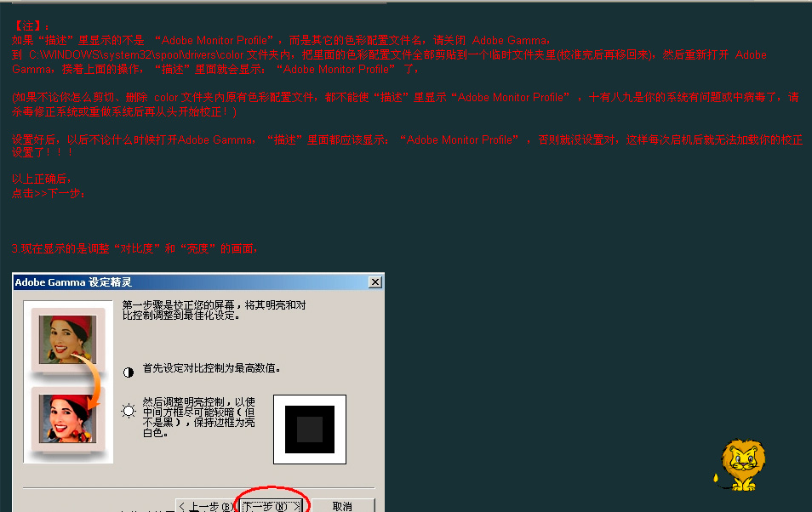The image size is (812, 512).
Task: Click the yellow lion mascot icon
Action: [x=741, y=465]
